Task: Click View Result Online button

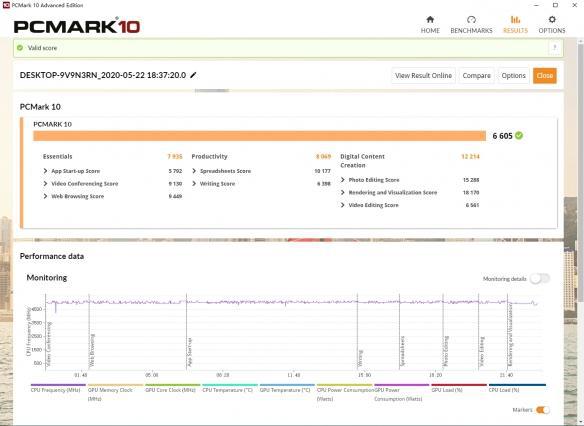Action: click(x=423, y=76)
